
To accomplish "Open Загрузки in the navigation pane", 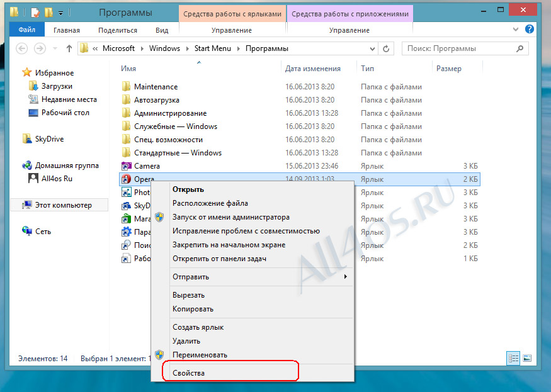I will click(x=57, y=86).
